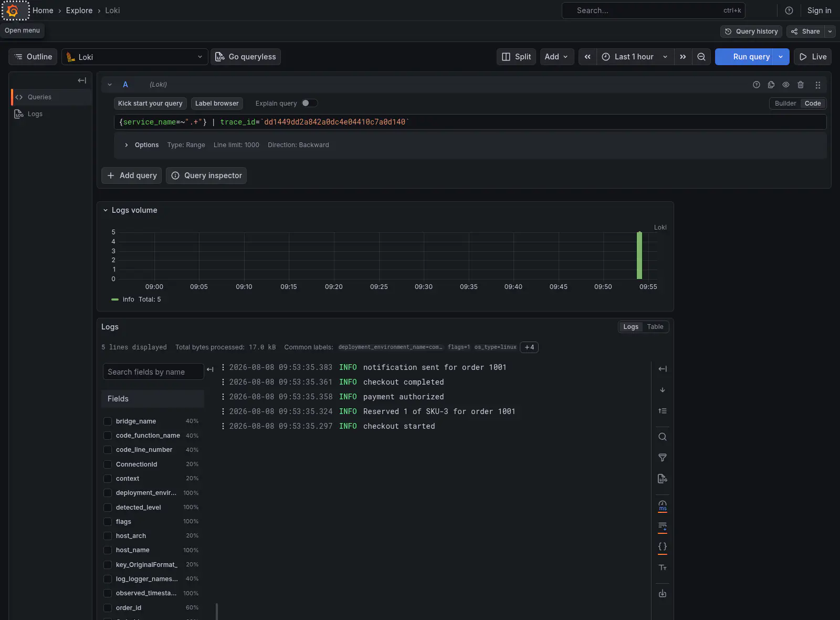Open search in logs magnifier icon

(x=663, y=437)
